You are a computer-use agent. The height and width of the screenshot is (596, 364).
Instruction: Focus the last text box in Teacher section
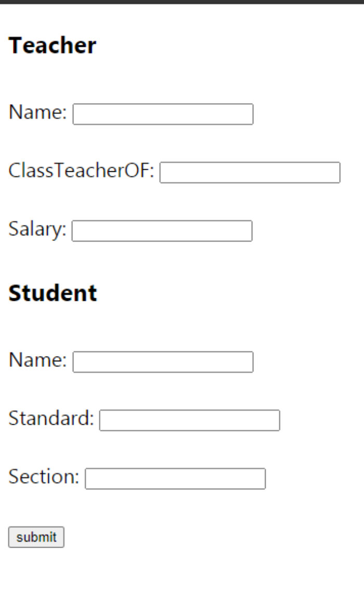[162, 231]
